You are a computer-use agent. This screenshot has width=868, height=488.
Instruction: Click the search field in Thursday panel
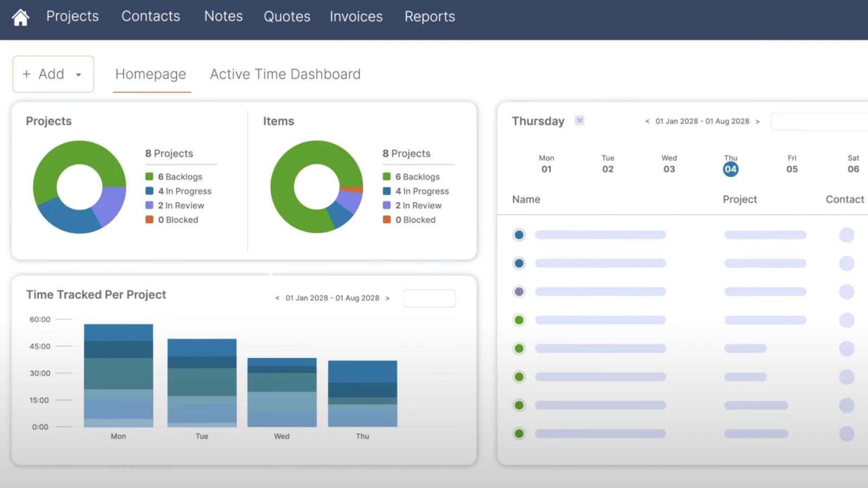(x=819, y=121)
